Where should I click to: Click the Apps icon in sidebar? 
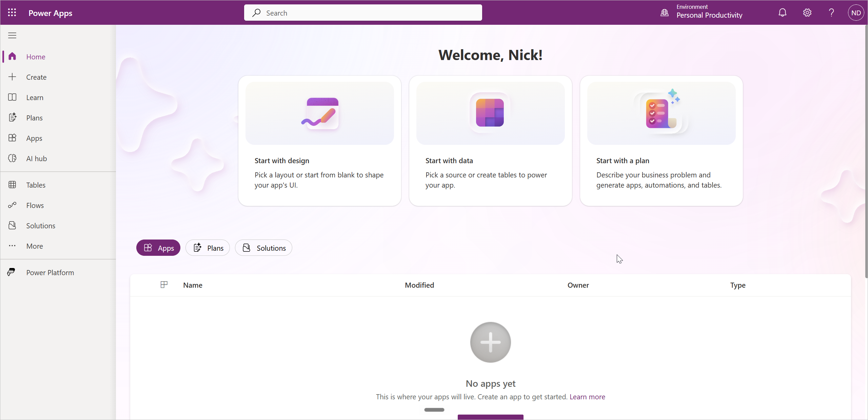click(12, 138)
